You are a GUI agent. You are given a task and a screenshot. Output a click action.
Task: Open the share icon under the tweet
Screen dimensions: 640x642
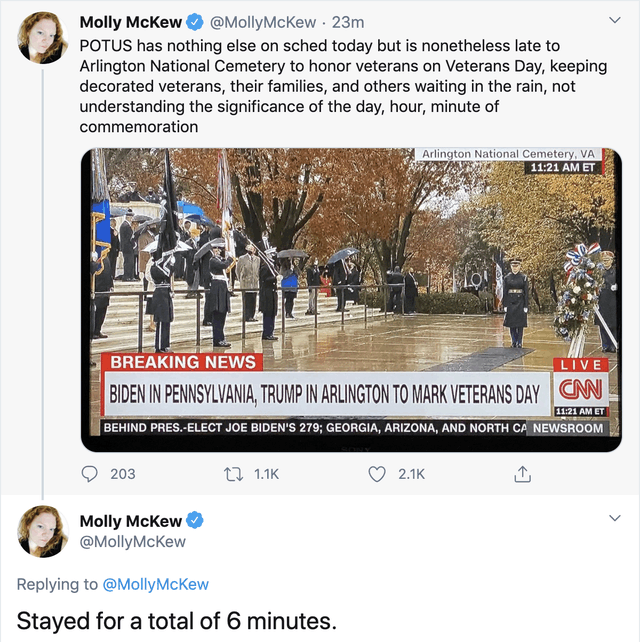[521, 474]
